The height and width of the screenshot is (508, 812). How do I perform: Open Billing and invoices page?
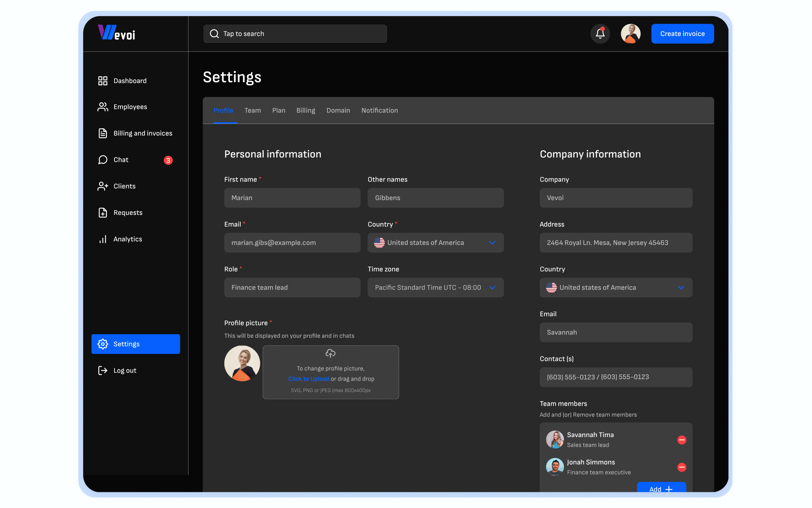coord(136,133)
